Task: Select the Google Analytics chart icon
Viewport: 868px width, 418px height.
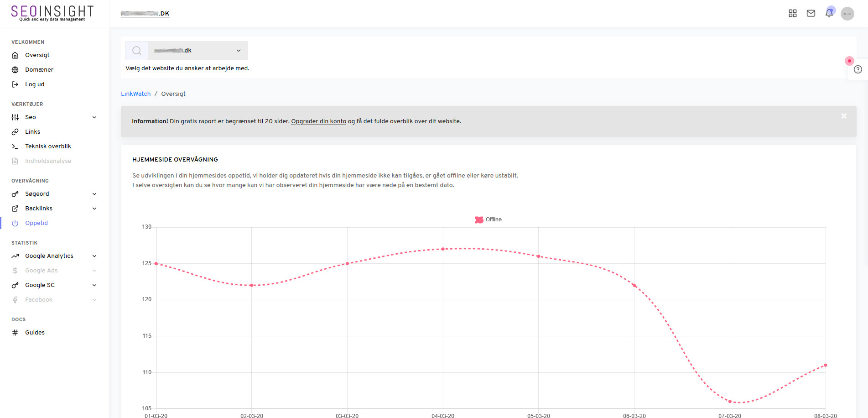Action: click(x=15, y=256)
